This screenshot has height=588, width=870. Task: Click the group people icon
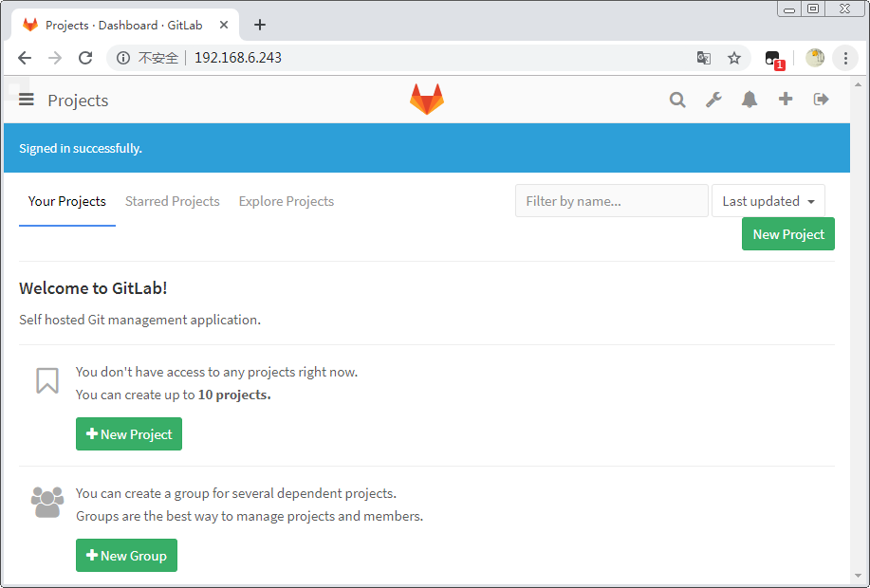tap(47, 502)
